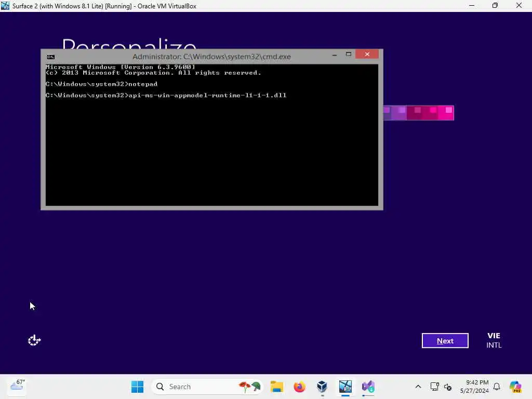The height and width of the screenshot is (399, 532).
Task: Maximize the Administrator cmd.exe window
Action: (349, 54)
